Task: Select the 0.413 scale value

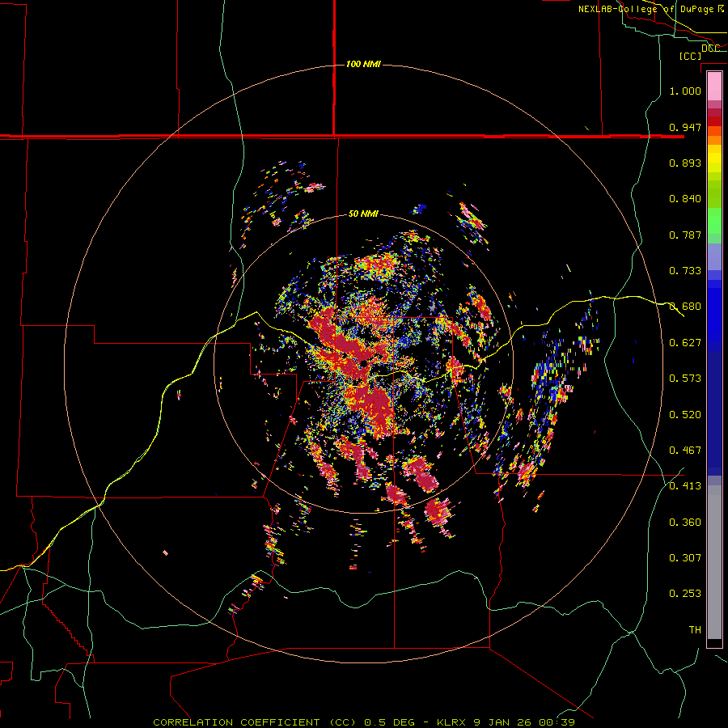Action: click(685, 486)
